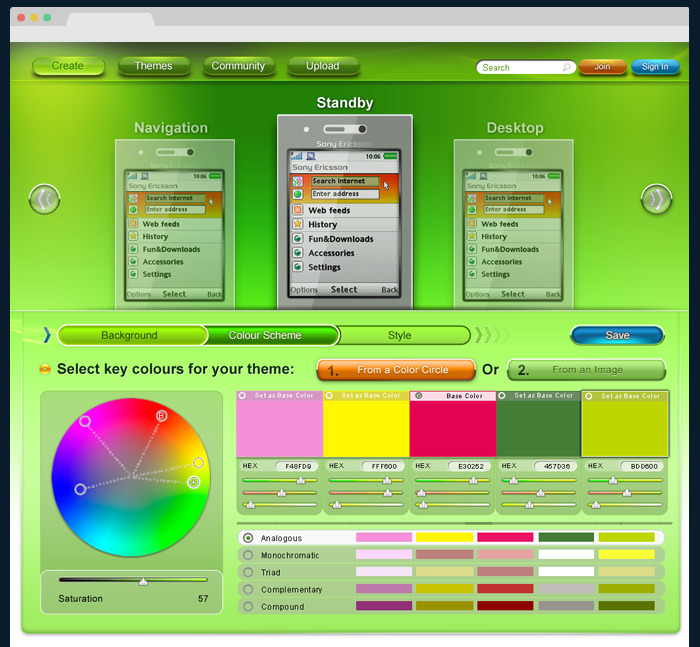Open the Community tab
Viewport: 700px width, 647px height.
(x=239, y=66)
